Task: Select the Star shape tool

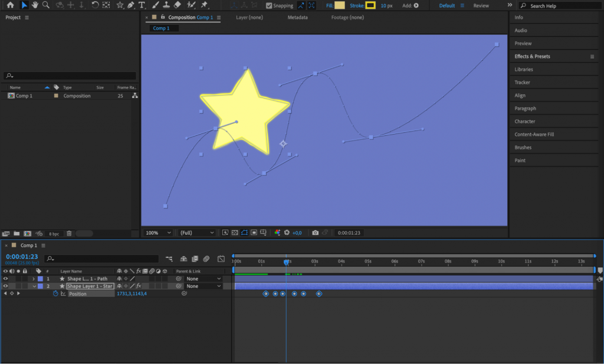Action: [x=120, y=5]
